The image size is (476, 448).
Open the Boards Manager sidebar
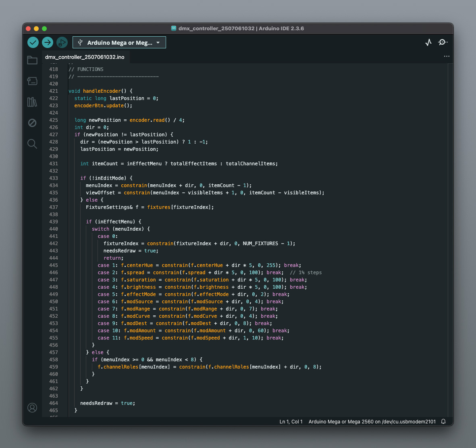click(32, 81)
